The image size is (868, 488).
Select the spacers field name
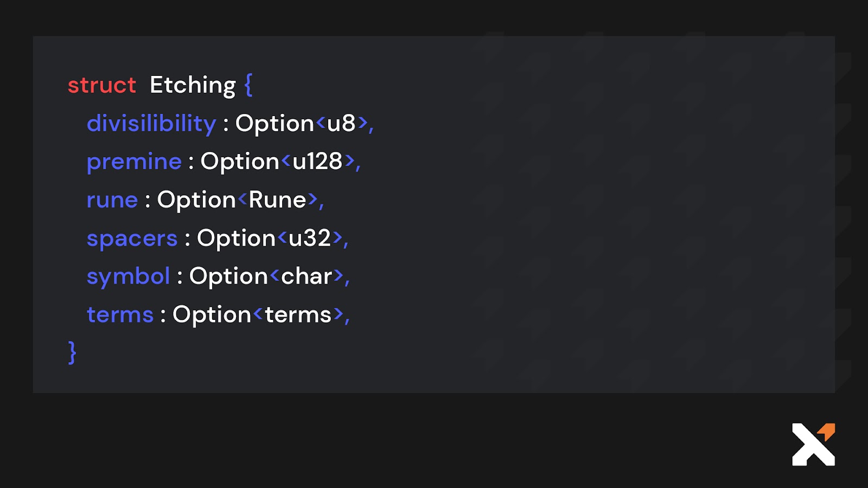132,239
